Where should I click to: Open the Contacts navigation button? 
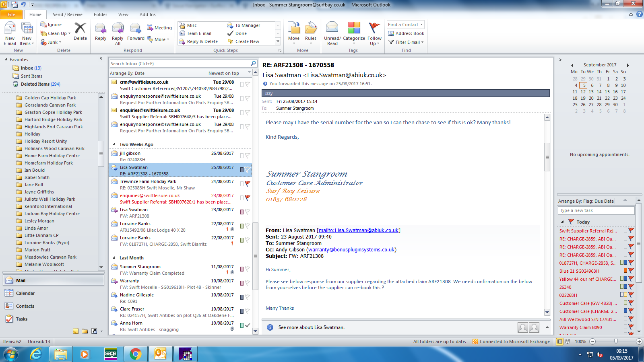[54, 306]
